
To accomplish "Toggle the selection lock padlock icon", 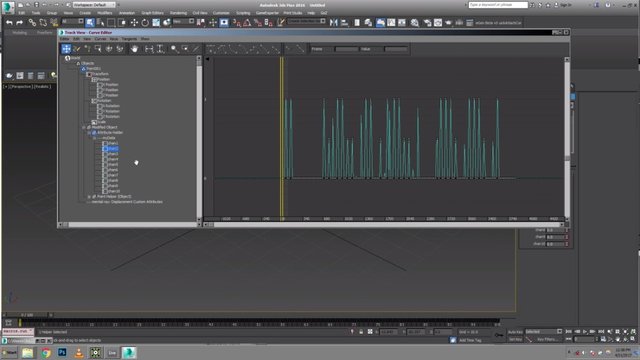I will tap(361, 332).
